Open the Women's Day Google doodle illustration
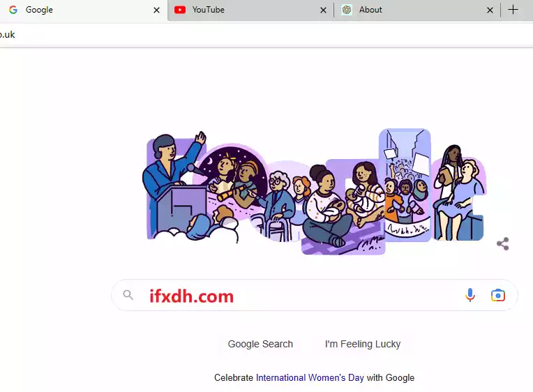The width and height of the screenshot is (533, 392). [x=315, y=191]
